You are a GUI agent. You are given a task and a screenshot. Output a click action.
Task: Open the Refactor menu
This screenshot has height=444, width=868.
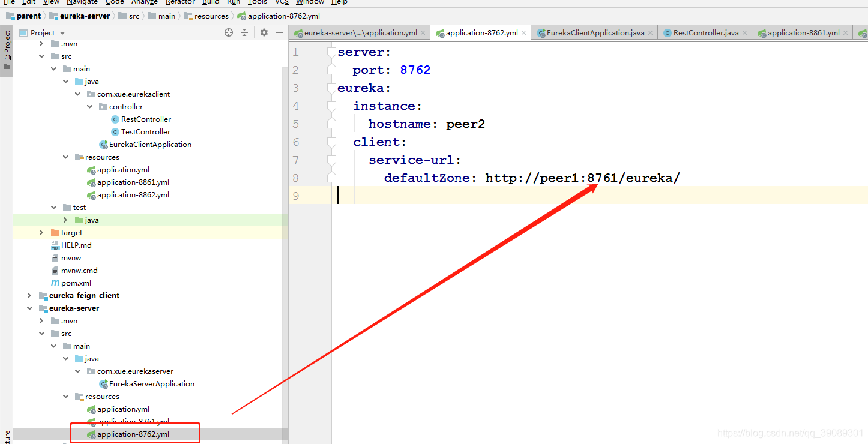click(x=180, y=2)
